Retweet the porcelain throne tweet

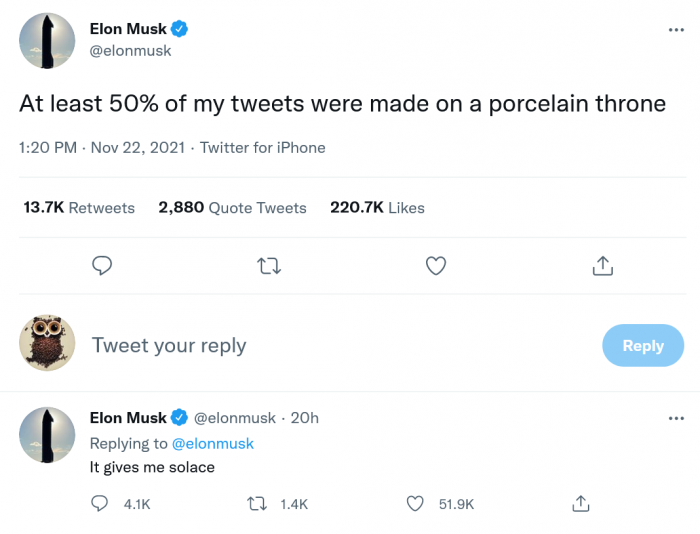point(268,265)
